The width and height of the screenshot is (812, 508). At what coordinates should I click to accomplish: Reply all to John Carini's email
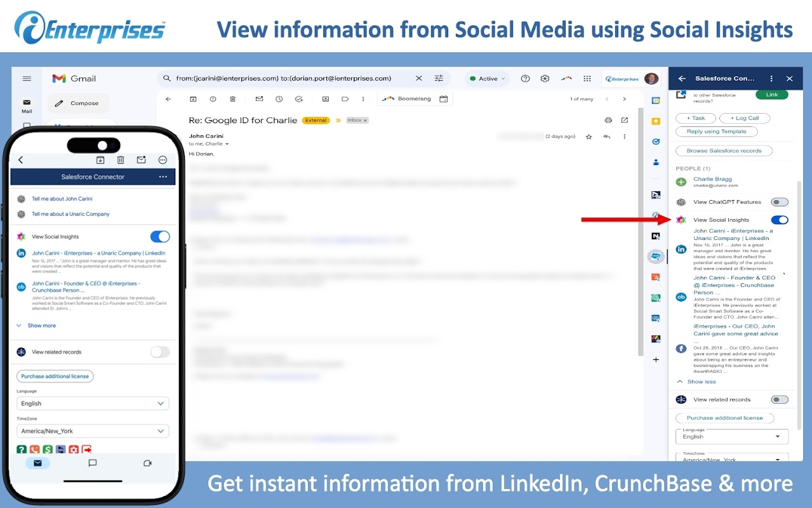click(607, 137)
